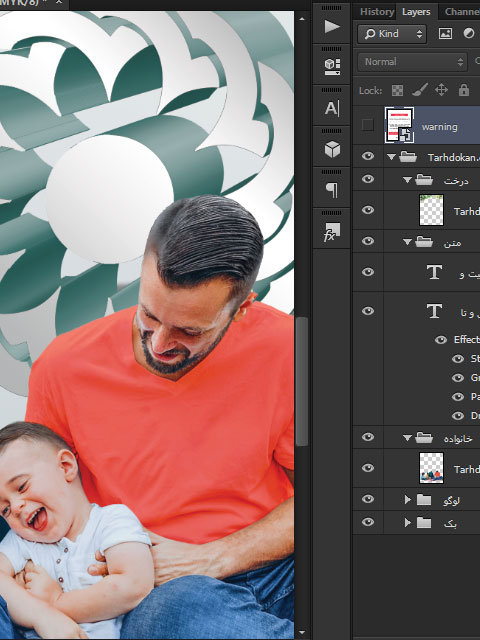Hide the family photo layer
The image size is (480, 640).
[368, 468]
